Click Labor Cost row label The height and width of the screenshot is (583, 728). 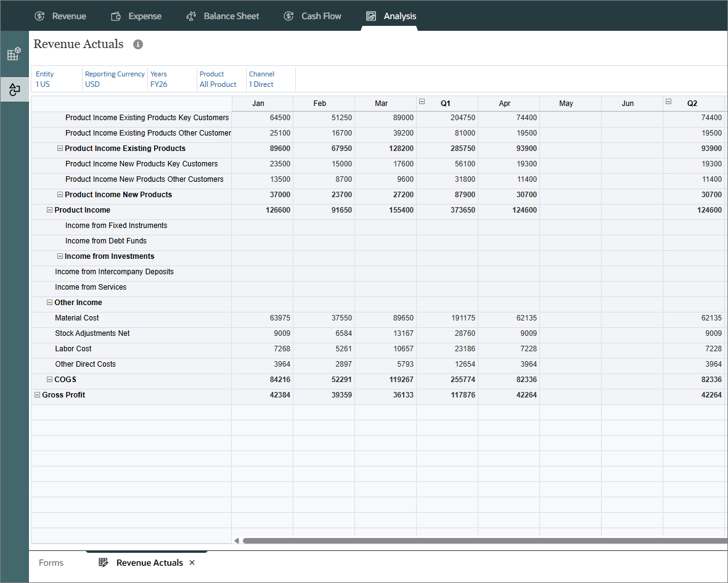pyautogui.click(x=73, y=349)
